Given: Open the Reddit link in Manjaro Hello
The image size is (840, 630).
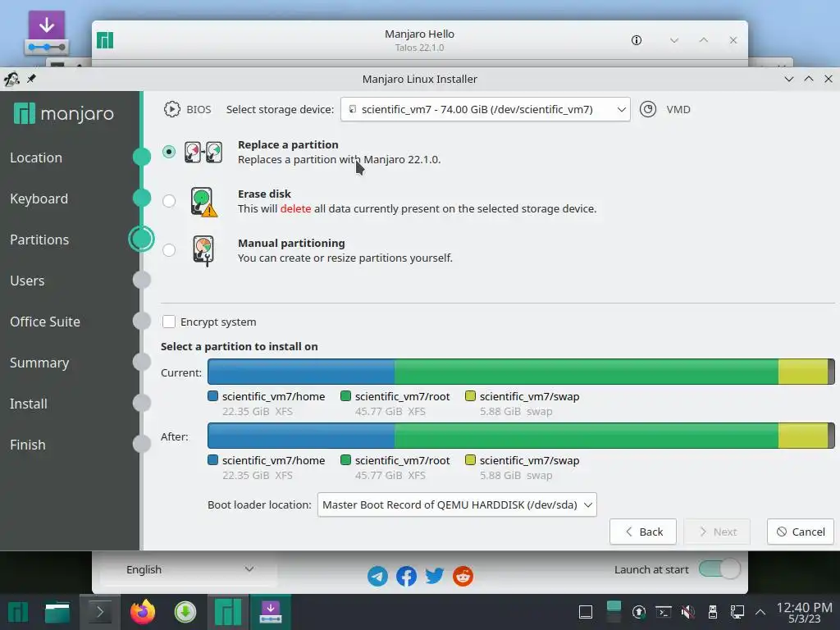Looking at the screenshot, I should (463, 577).
